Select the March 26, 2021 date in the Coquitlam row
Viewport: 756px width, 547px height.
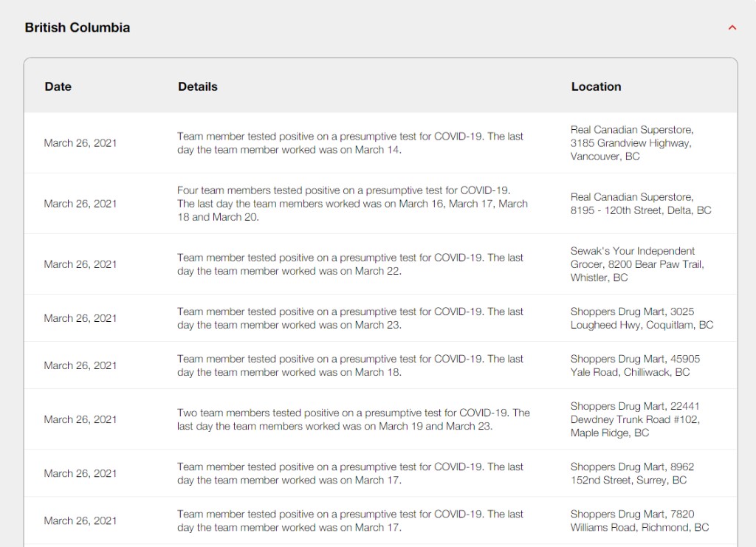tap(80, 319)
